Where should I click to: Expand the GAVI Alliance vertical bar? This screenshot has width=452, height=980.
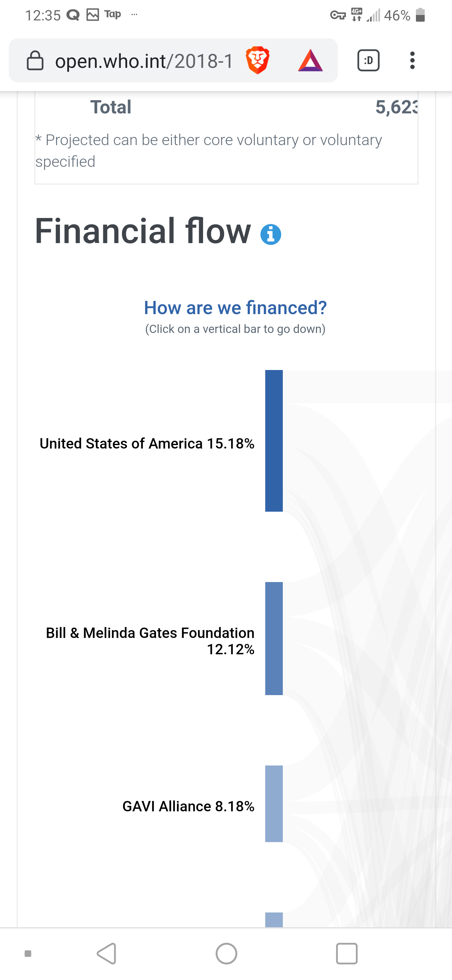point(274,803)
